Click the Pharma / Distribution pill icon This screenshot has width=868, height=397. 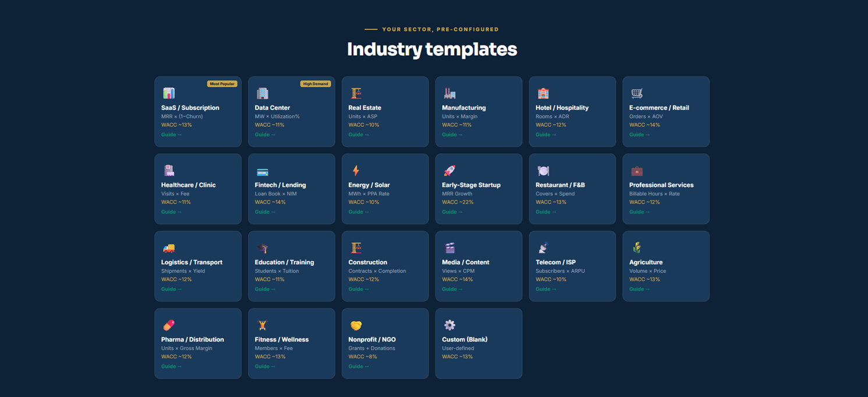pyautogui.click(x=169, y=325)
